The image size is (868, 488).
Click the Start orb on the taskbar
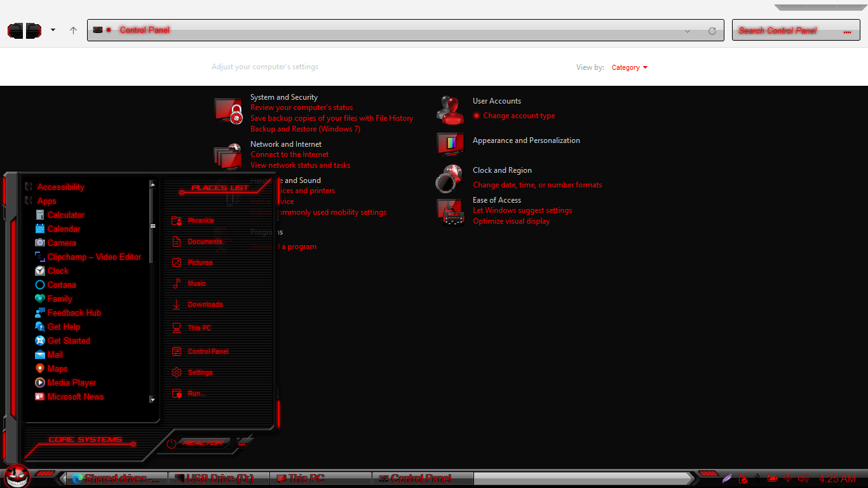(x=17, y=477)
